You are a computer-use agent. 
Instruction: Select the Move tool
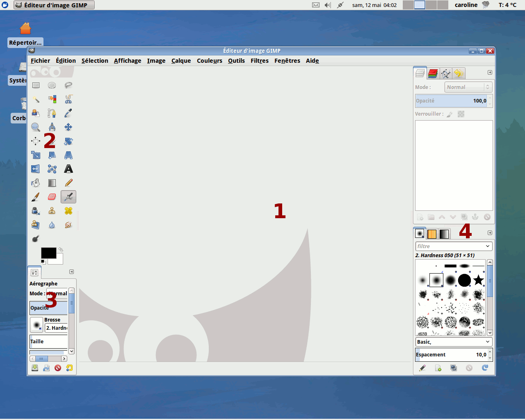pos(68,127)
